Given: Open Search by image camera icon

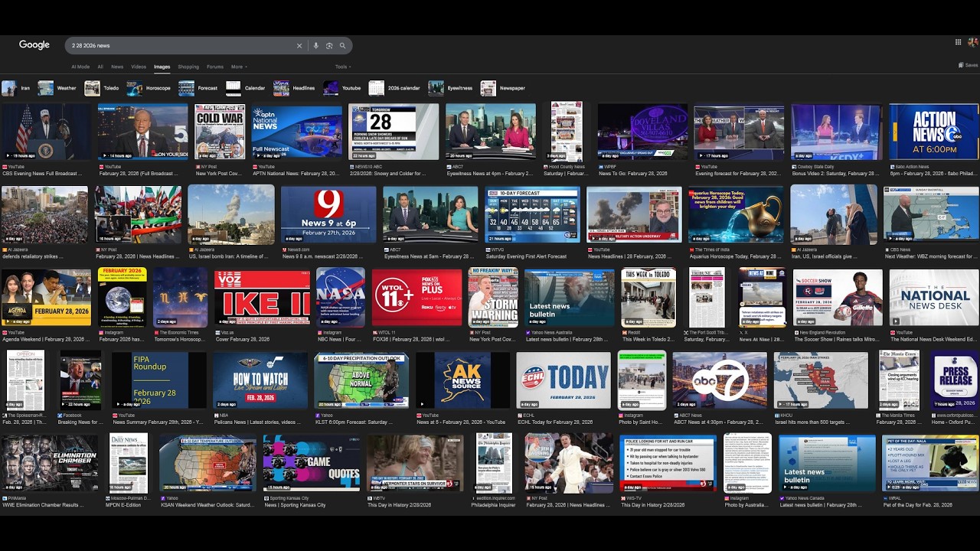Looking at the screenshot, I should [329, 46].
